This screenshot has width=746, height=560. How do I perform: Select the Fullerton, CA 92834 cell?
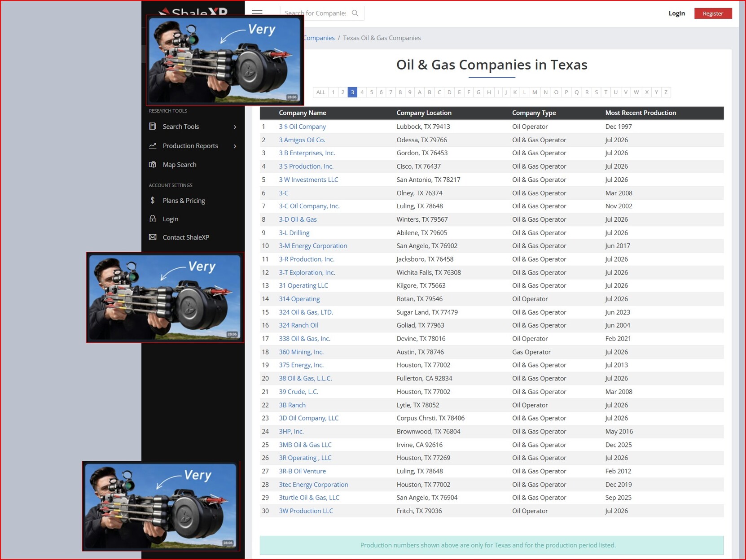pyautogui.click(x=424, y=378)
